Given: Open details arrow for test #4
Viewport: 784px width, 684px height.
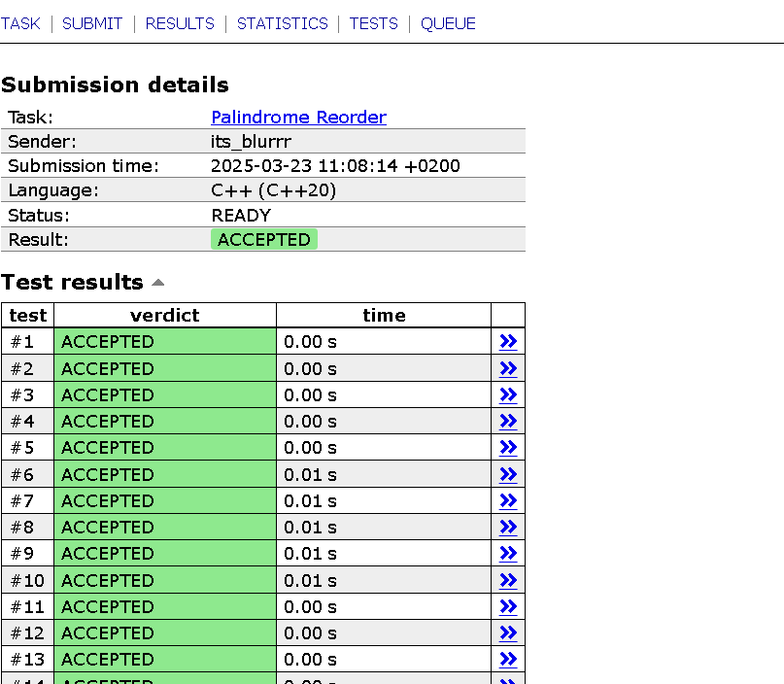Looking at the screenshot, I should [508, 421].
